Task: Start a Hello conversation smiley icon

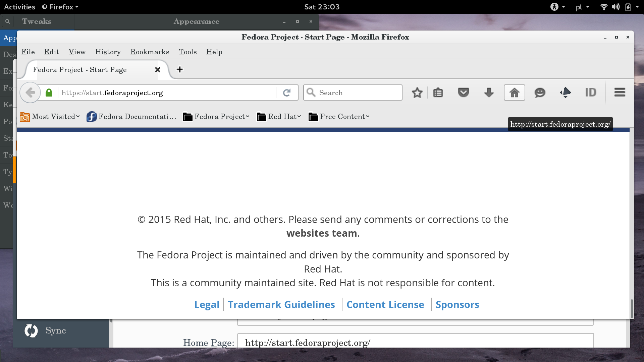Action: pos(540,93)
